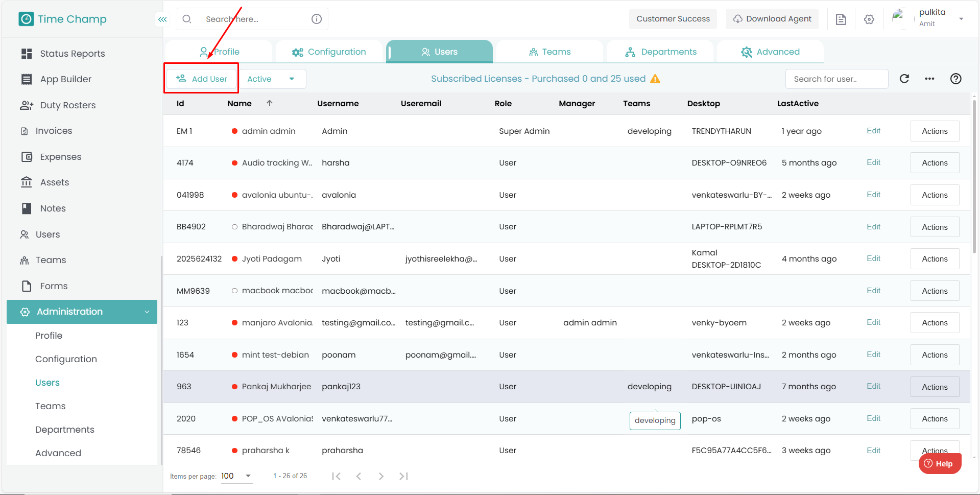Jump to last page in pagination
Screen dimensions: 980x495
[x=403, y=476]
